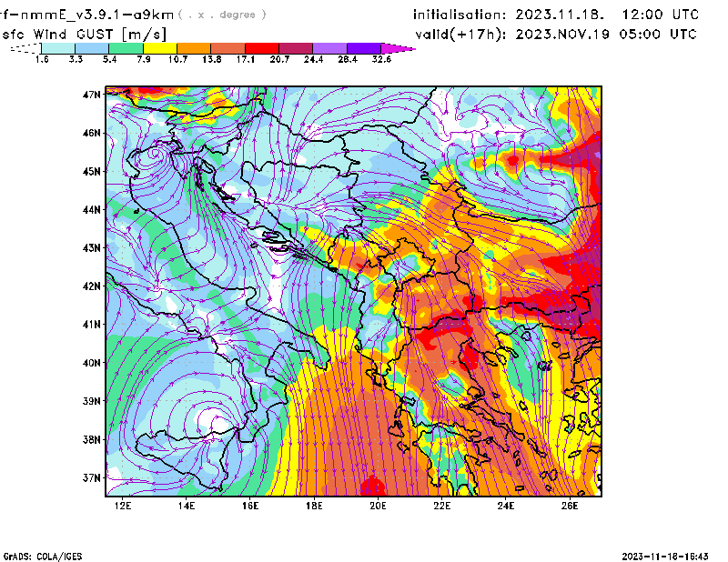Click longitude label 16E

[x=250, y=506]
